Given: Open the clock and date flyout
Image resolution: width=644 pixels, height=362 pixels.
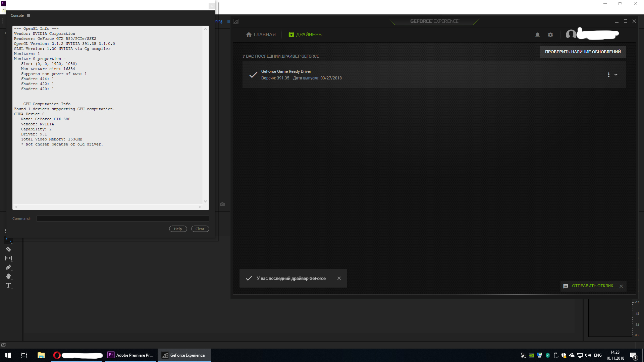Looking at the screenshot, I should (x=615, y=355).
